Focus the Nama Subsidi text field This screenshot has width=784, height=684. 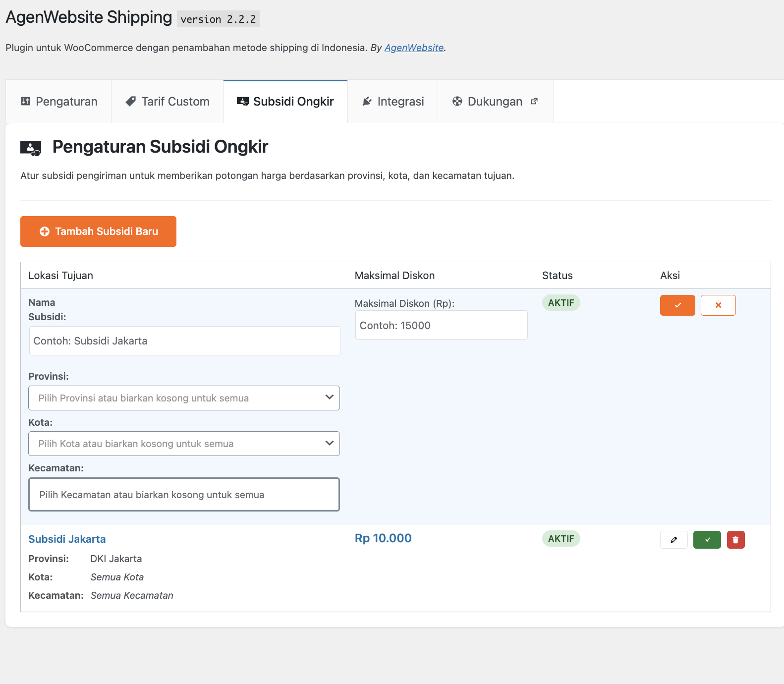pos(184,341)
